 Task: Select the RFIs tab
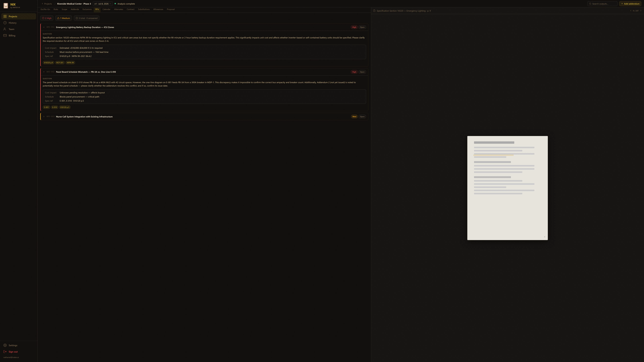[97, 9]
